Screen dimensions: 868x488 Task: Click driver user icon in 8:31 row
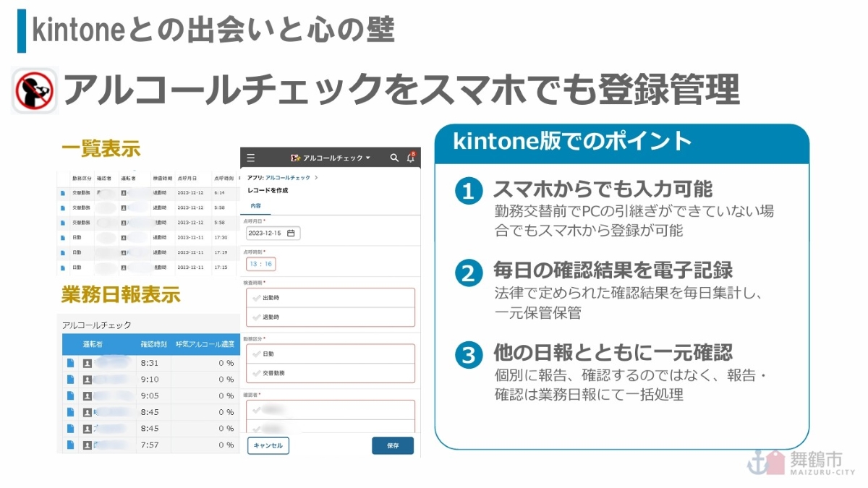[x=88, y=363]
